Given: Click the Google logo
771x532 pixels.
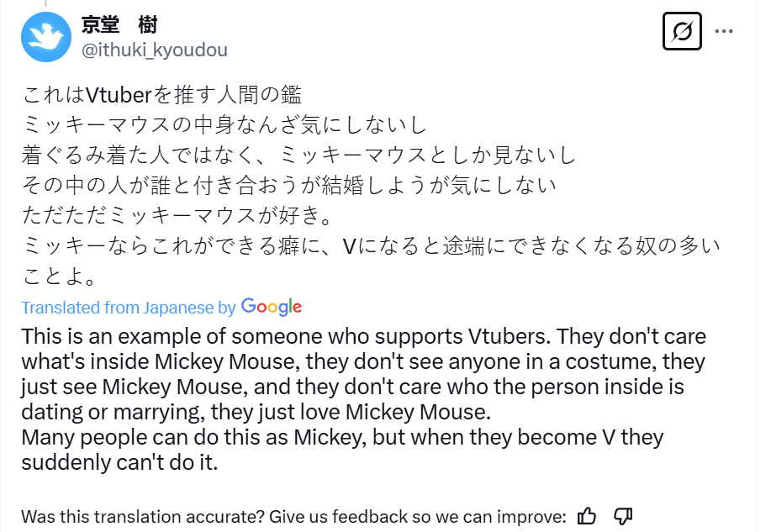Looking at the screenshot, I should 271,307.
